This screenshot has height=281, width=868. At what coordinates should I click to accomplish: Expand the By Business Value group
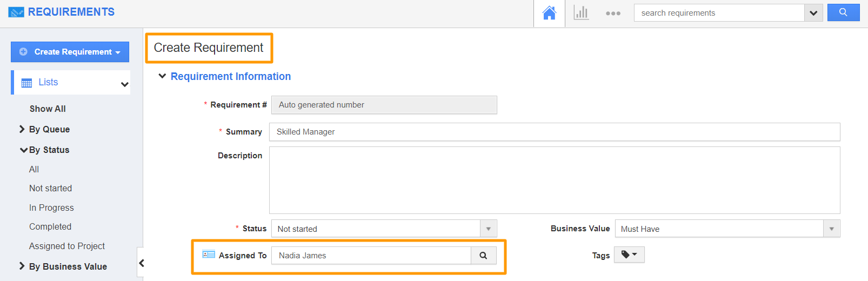coord(22,266)
